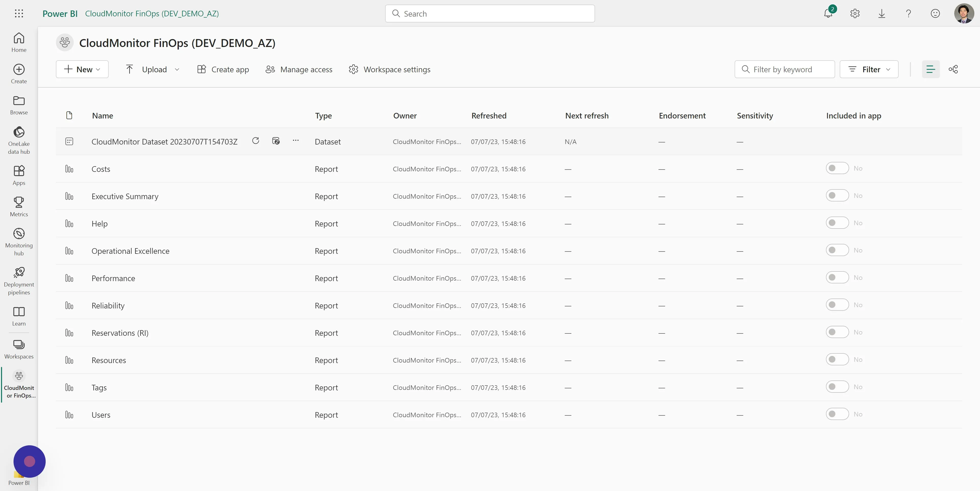Go to Home in sidebar
The image size is (980, 491).
(19, 42)
